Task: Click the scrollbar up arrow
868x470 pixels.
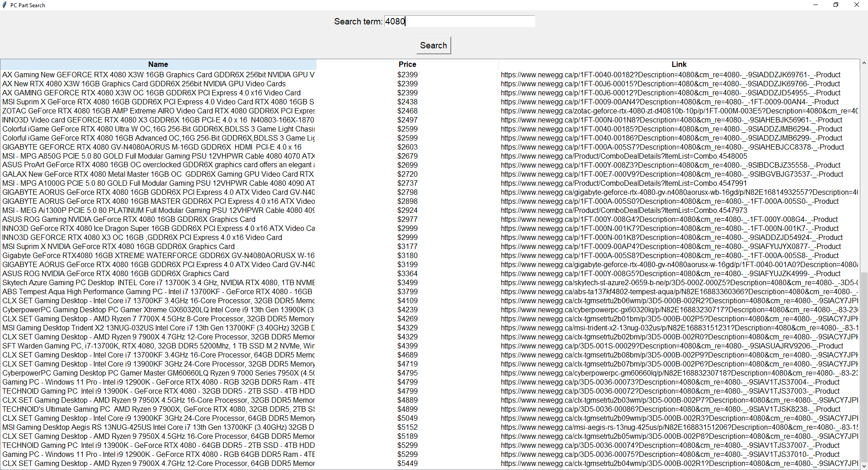Action: tap(864, 63)
